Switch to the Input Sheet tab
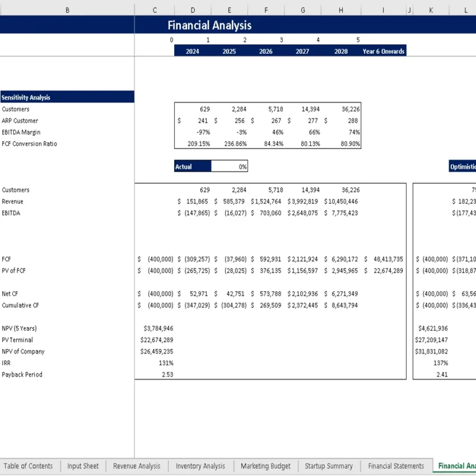This screenshot has width=476, height=476. tap(82, 465)
